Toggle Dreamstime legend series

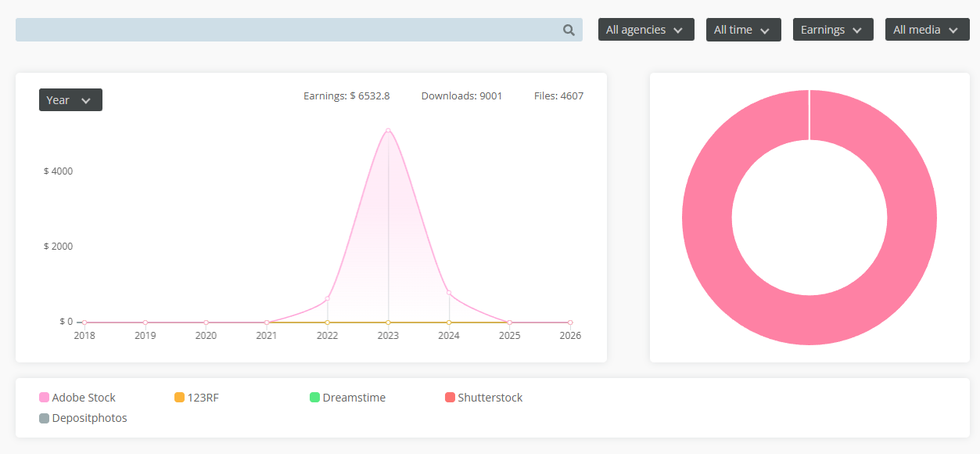pos(354,398)
